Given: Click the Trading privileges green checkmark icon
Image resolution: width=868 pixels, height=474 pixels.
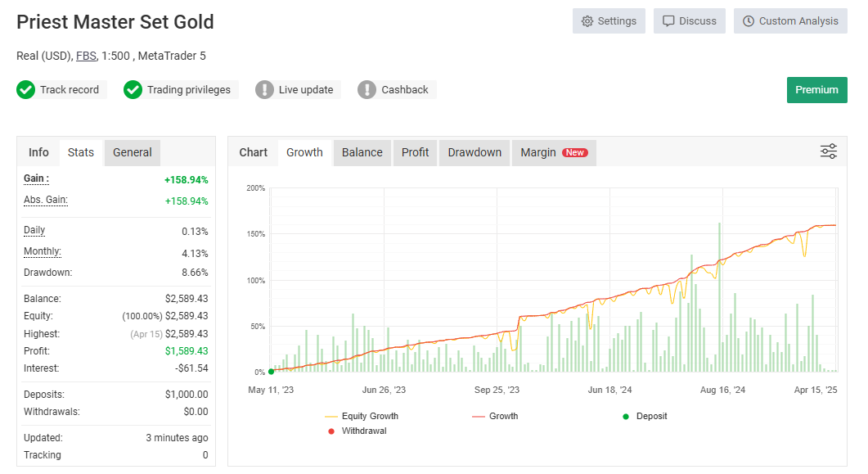Looking at the screenshot, I should tap(133, 90).
